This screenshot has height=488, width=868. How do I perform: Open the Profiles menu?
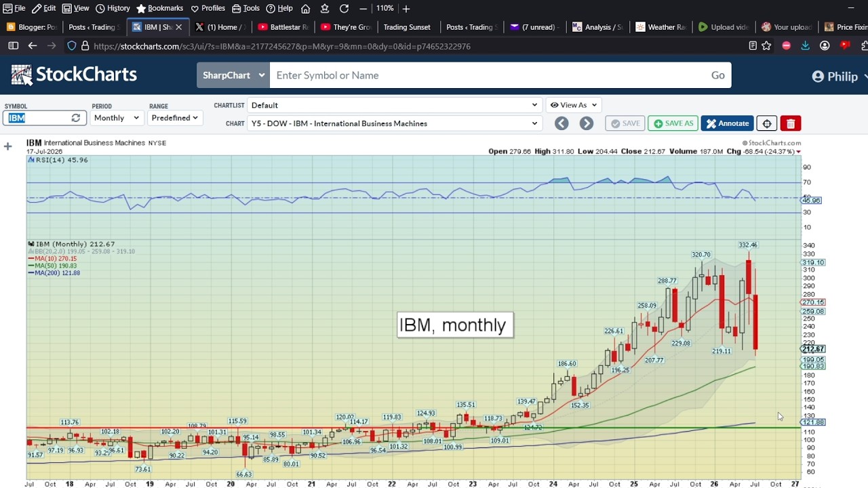(x=208, y=8)
